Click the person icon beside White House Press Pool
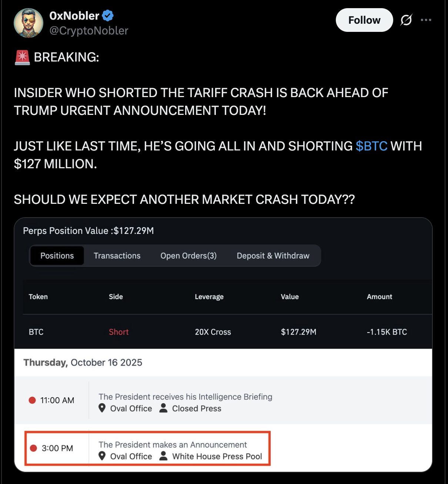Image resolution: width=448 pixels, height=484 pixels. pos(163,456)
